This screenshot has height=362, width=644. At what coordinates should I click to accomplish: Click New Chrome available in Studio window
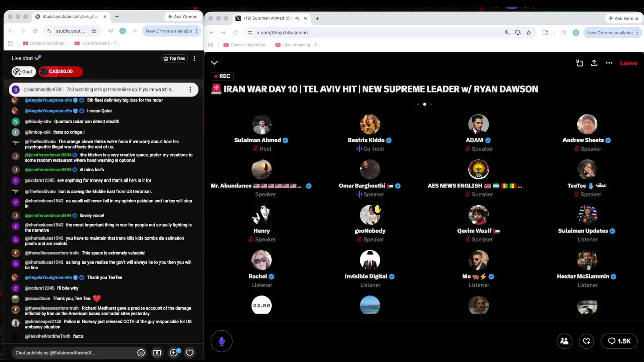pos(169,31)
